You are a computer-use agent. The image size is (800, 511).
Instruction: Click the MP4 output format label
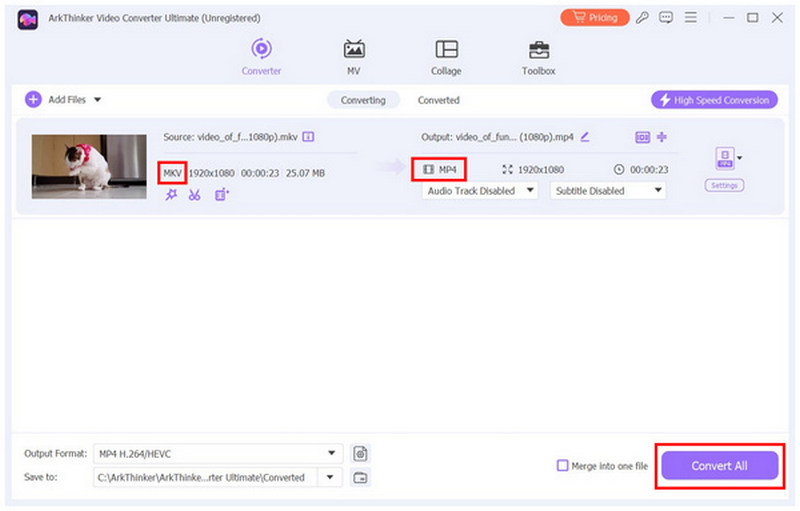pos(447,169)
